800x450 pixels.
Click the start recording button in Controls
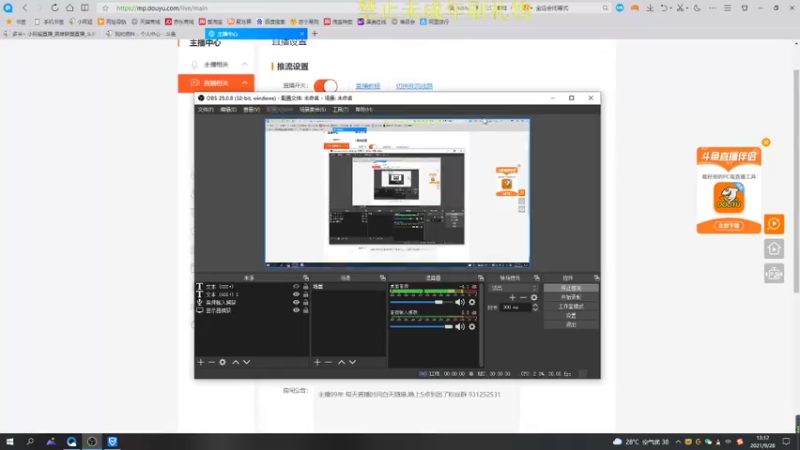point(571,297)
